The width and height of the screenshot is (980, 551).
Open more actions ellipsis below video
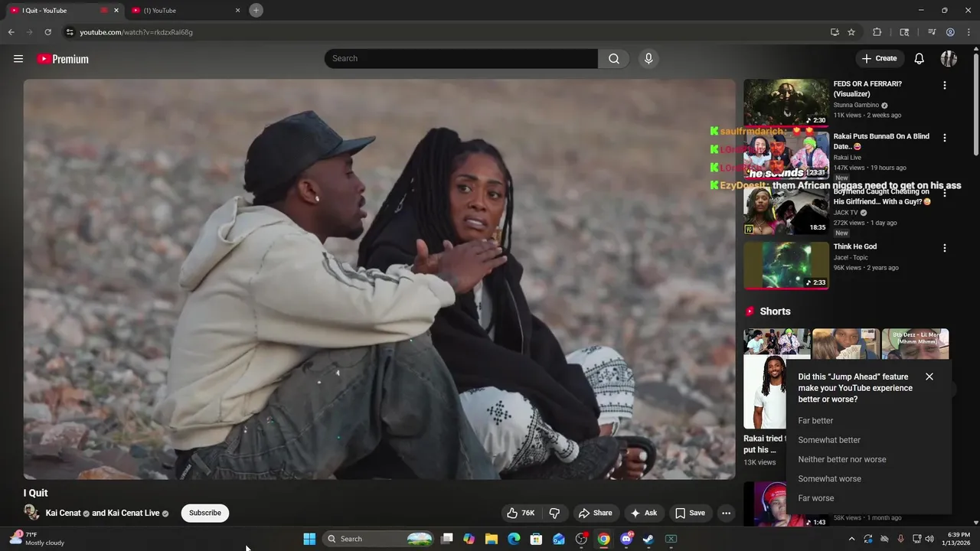(x=726, y=513)
